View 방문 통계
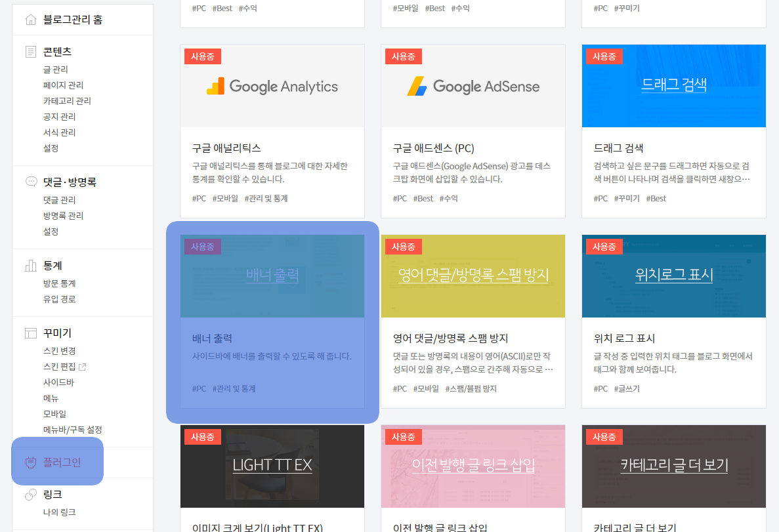This screenshot has height=532, width=779. (x=59, y=283)
